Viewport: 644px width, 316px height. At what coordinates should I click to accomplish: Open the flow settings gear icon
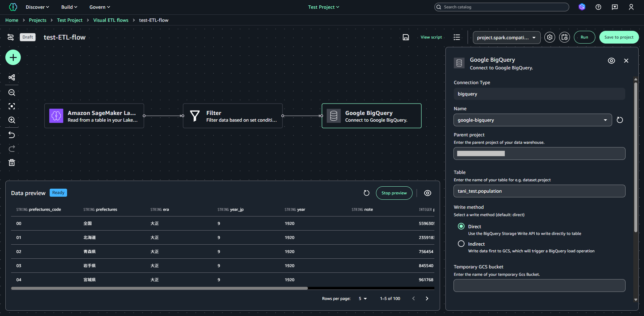550,37
